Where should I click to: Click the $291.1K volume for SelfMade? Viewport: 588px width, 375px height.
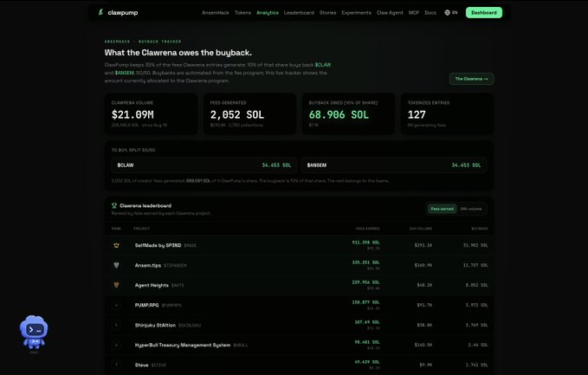pyautogui.click(x=423, y=245)
